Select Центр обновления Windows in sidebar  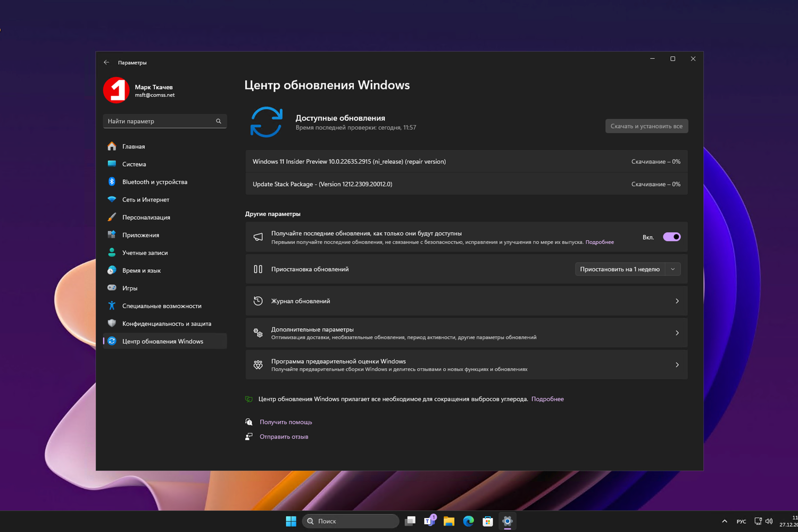coord(165,341)
